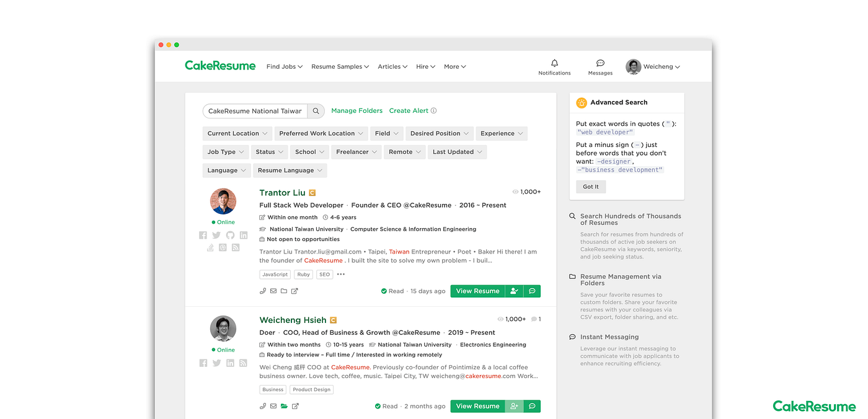Open the Articles menu
Viewport: 868px width, 419px height.
(x=392, y=66)
